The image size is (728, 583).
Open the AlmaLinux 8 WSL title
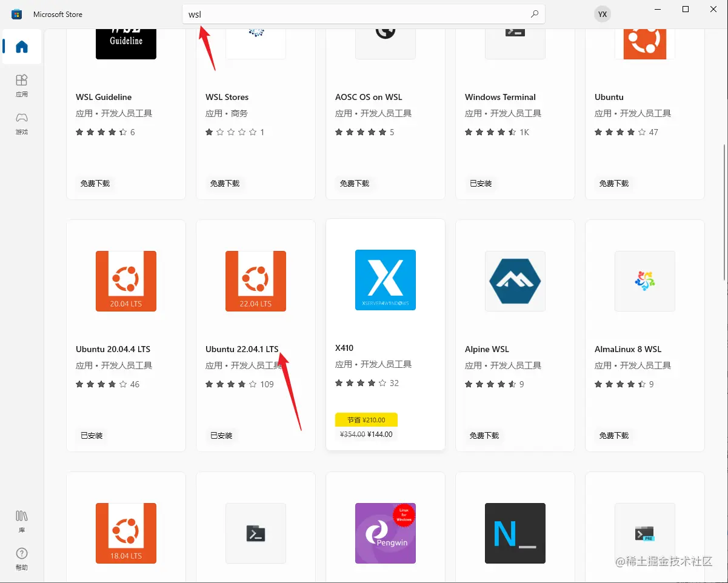click(628, 349)
